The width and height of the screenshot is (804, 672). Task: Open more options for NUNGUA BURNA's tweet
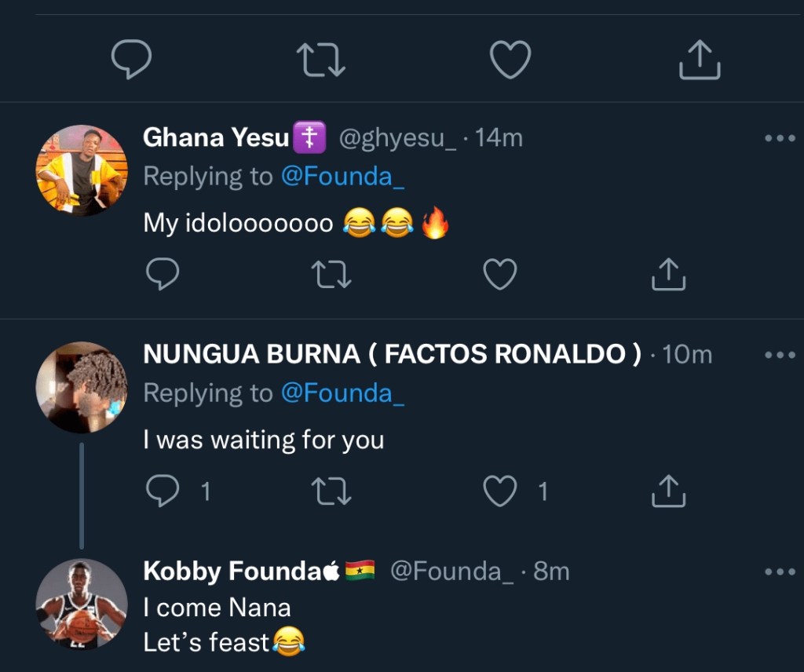[x=780, y=356]
